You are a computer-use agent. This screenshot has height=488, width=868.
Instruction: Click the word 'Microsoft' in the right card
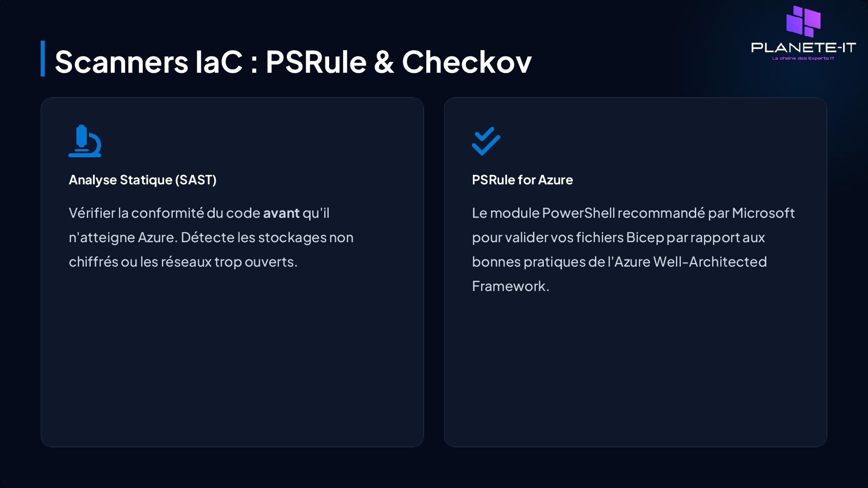coord(763,213)
